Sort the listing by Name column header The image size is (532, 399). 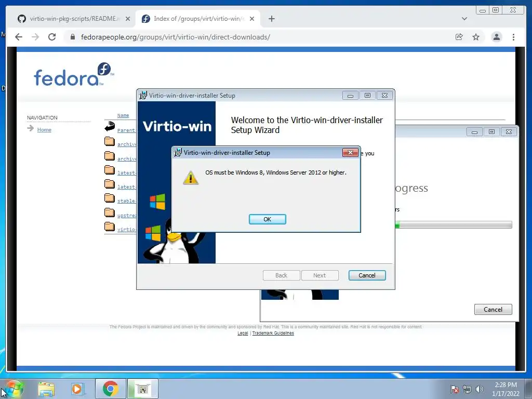123,115
